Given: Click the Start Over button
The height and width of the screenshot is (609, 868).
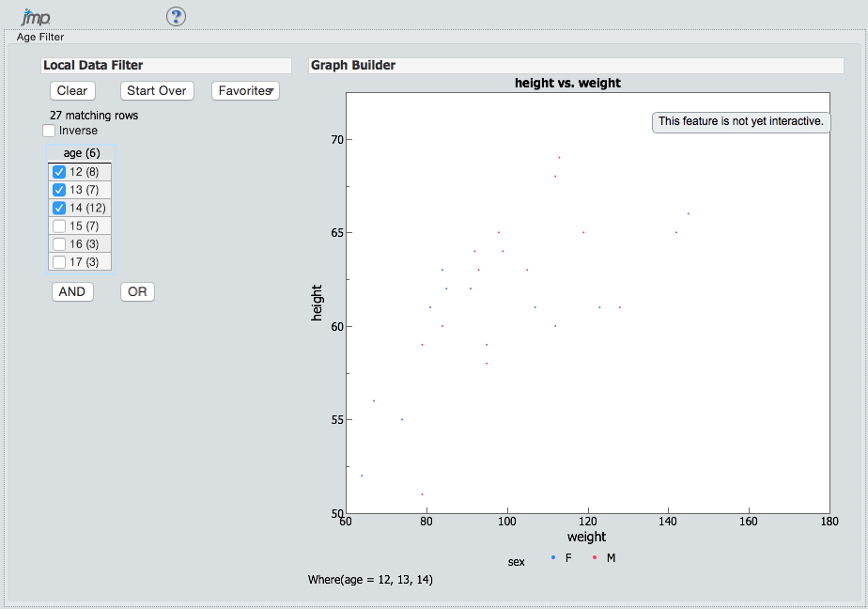Looking at the screenshot, I should [x=157, y=91].
